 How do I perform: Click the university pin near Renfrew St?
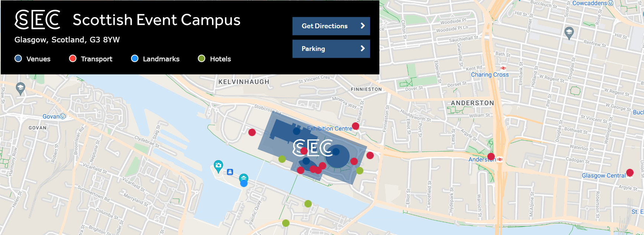click(x=569, y=33)
